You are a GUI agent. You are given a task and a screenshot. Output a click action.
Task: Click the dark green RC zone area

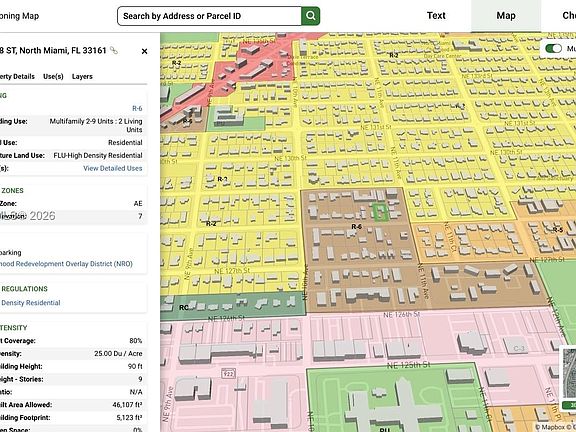pos(233,305)
